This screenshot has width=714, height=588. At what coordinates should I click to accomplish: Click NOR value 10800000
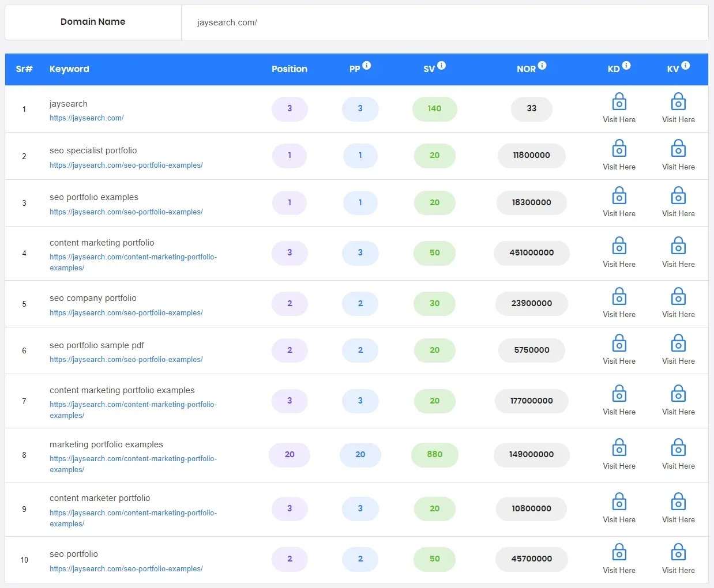click(x=532, y=508)
